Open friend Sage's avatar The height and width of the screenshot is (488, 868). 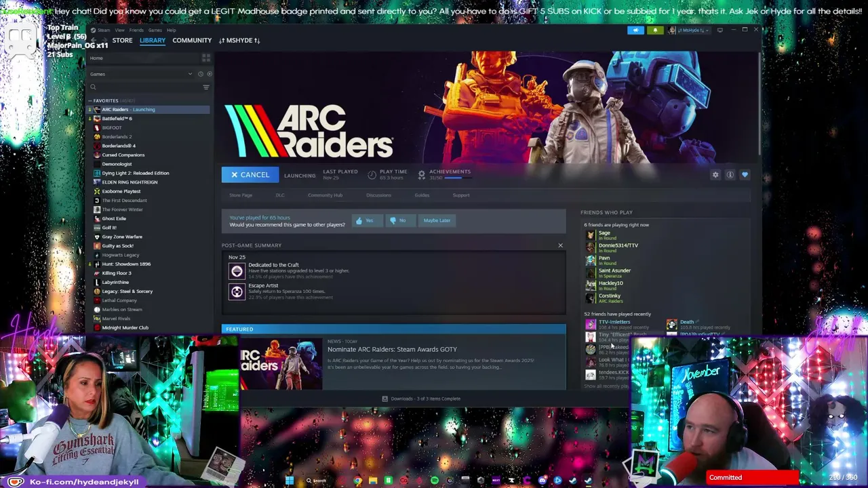pyautogui.click(x=591, y=235)
